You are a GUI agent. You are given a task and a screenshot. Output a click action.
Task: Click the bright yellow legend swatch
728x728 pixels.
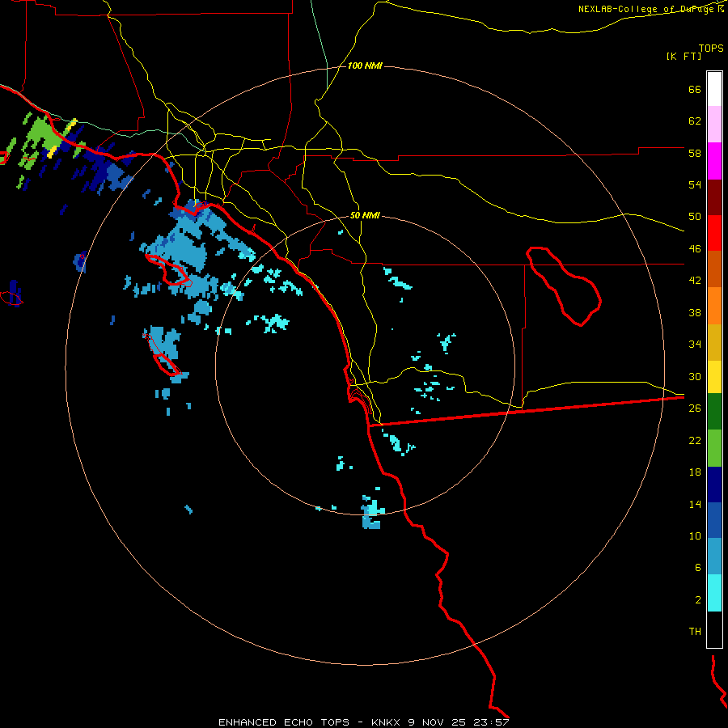pyautogui.click(x=714, y=377)
